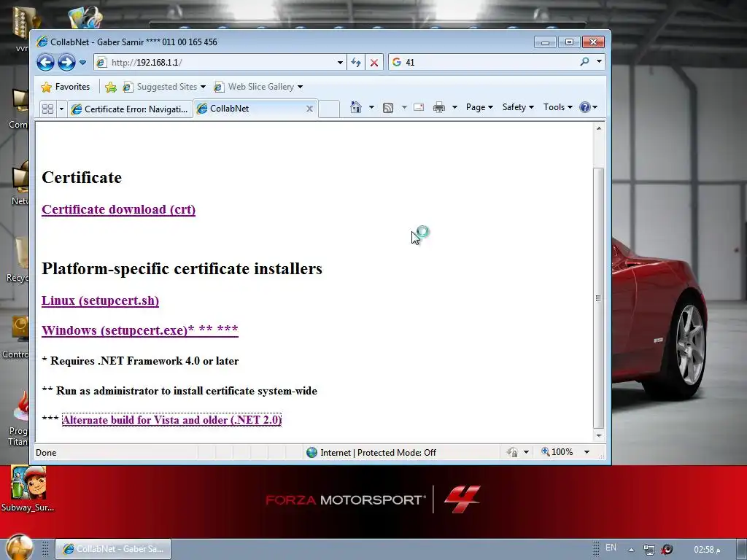The height and width of the screenshot is (560, 747).
Task: Open the Page menu
Action: 479,107
